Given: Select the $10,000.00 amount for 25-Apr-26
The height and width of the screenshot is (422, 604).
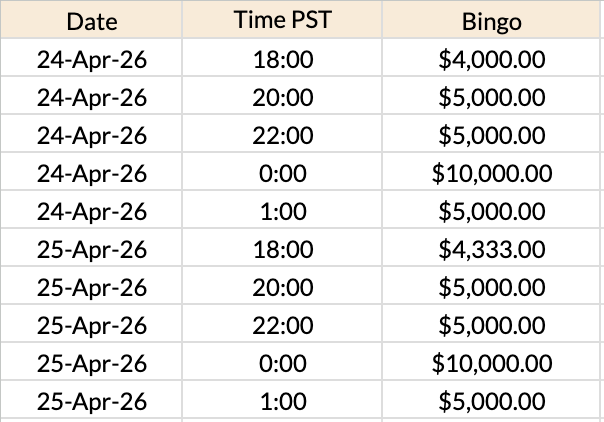Looking at the screenshot, I should coord(492,364).
